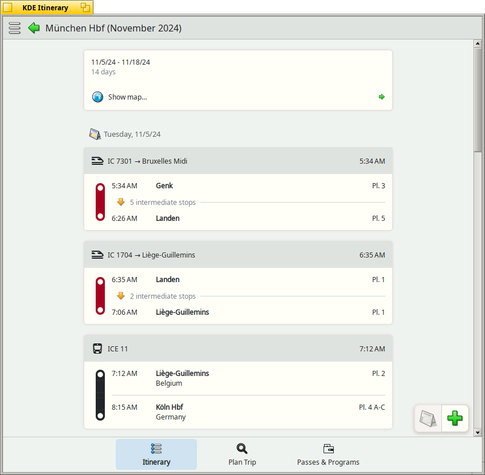Click the 6:35 AM time in IC 1704 header
Screen dimensions: 485x475
coord(372,255)
